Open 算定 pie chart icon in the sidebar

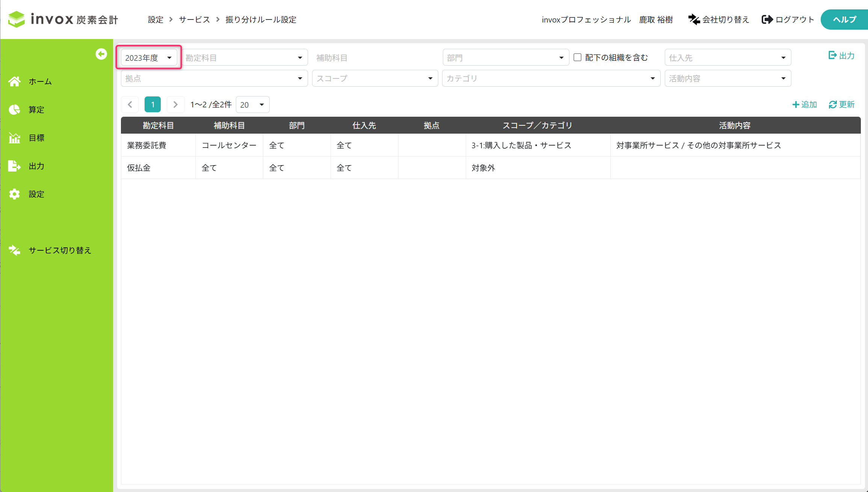pos(15,110)
